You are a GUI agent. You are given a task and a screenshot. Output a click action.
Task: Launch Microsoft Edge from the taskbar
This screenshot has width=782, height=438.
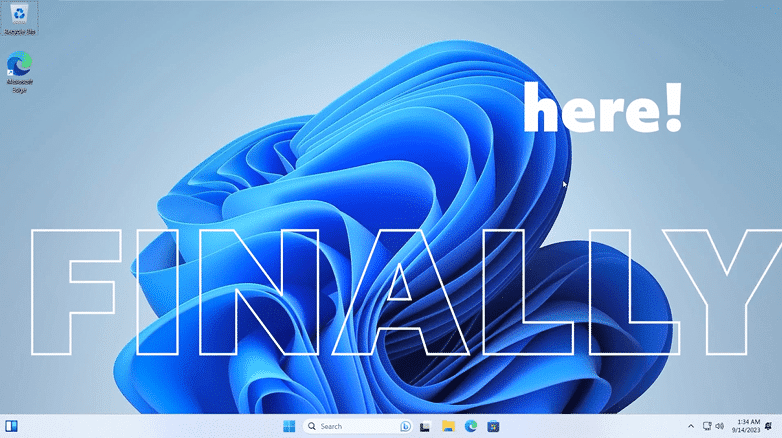pos(471,426)
